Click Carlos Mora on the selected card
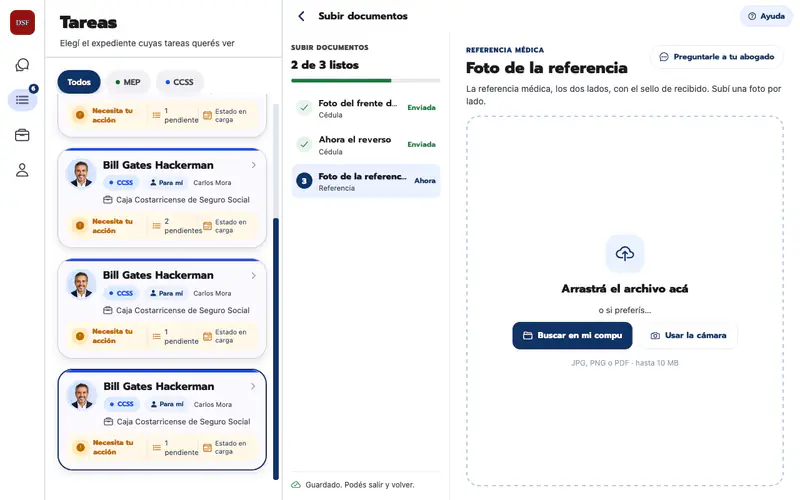 pos(213,405)
